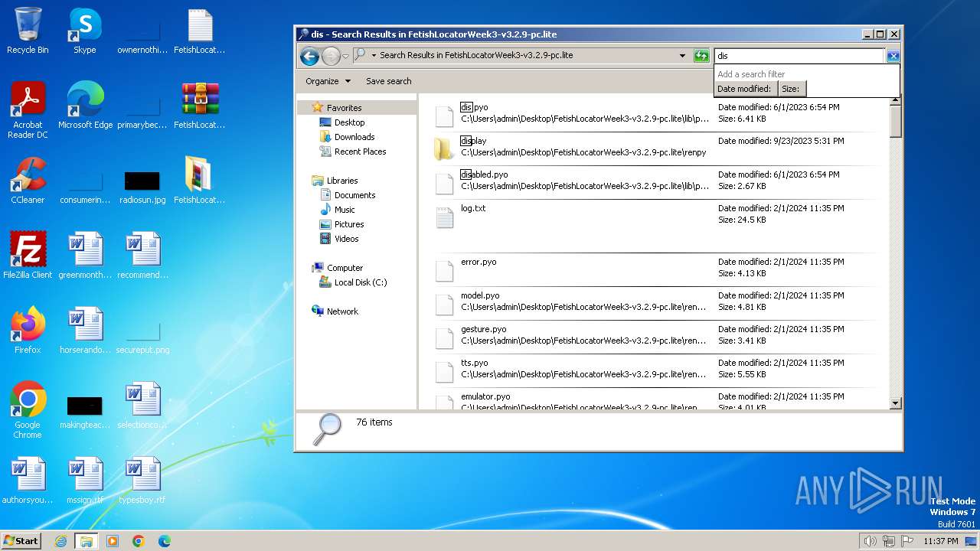
Task: Open the Documents library
Action: point(354,195)
